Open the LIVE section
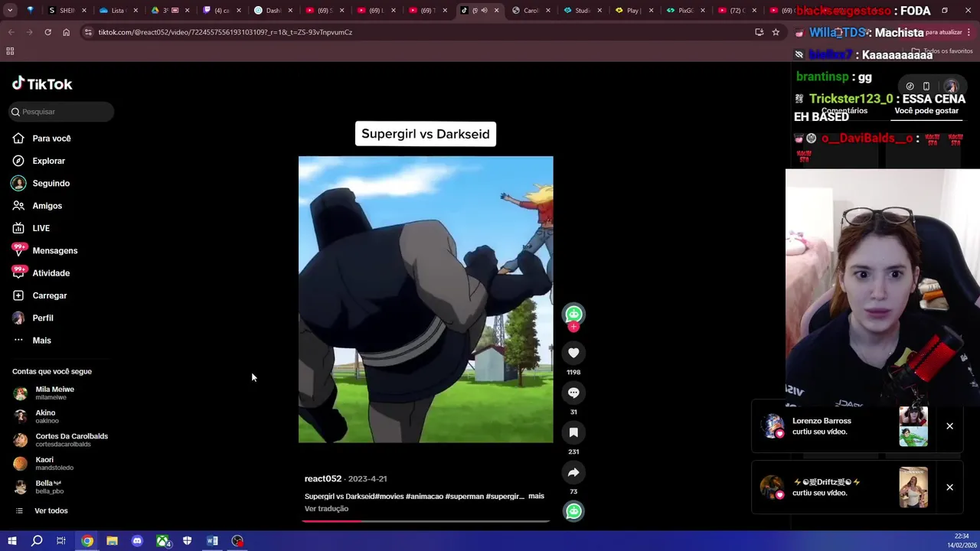This screenshot has width=980, height=551. [x=31, y=228]
